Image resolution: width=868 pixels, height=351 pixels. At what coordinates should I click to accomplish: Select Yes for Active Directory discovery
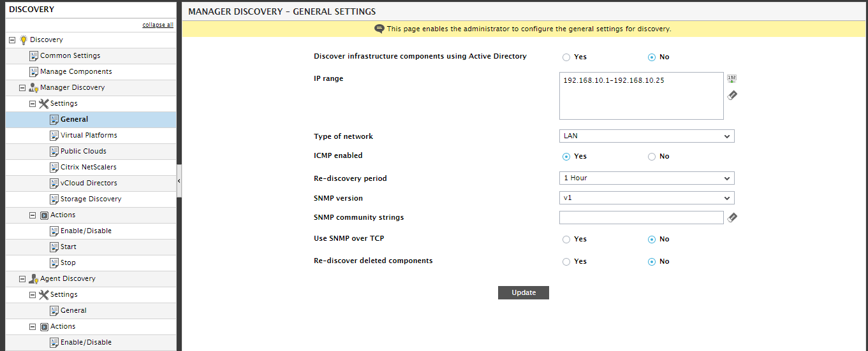566,57
